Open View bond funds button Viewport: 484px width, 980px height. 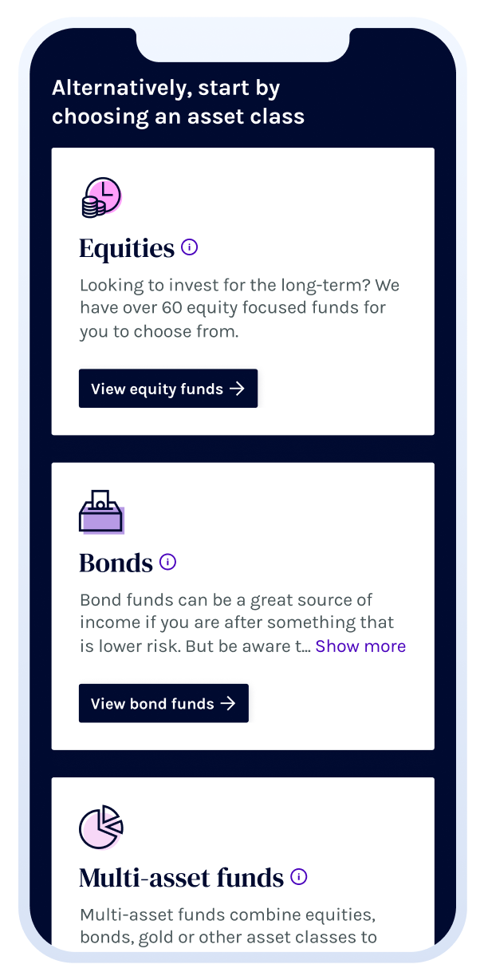tap(163, 703)
